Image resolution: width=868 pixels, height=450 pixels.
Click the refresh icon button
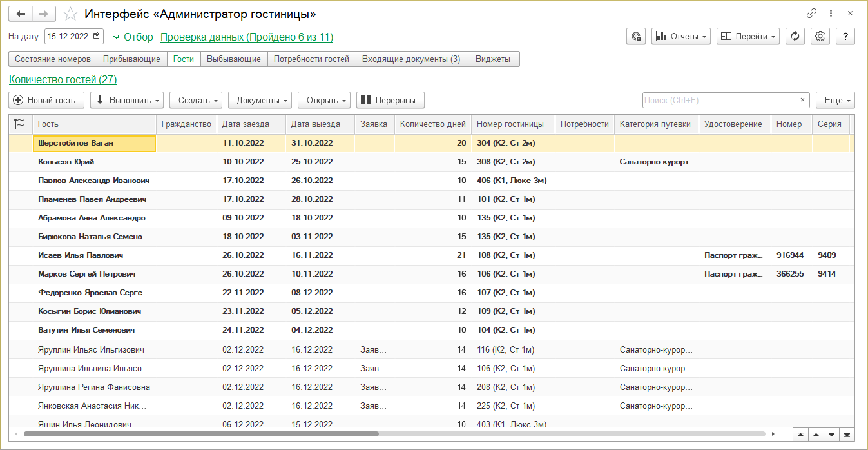[x=795, y=37]
